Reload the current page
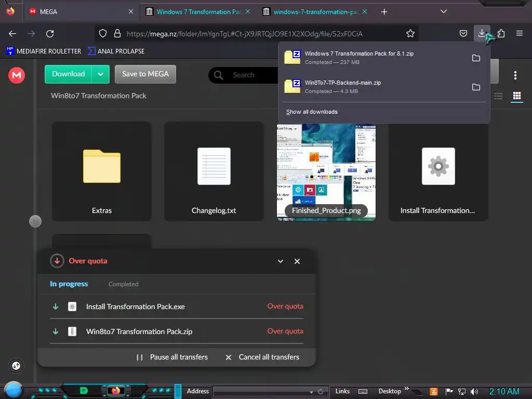The height and width of the screenshot is (399, 532). pyautogui.click(x=50, y=34)
